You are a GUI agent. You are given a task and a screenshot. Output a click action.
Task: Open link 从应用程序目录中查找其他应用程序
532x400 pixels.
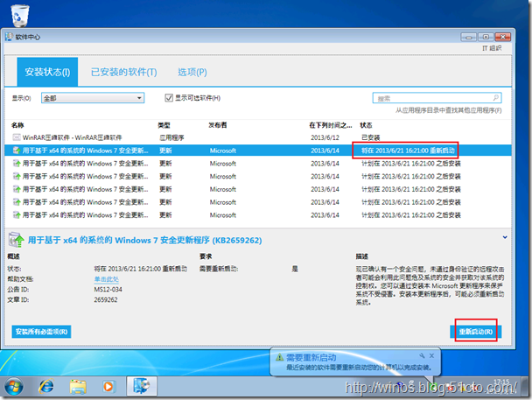coord(448,110)
